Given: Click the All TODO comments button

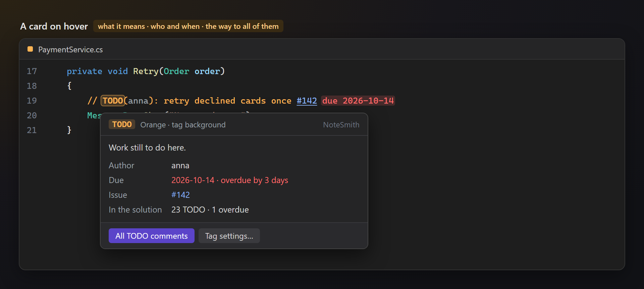Looking at the screenshot, I should click(x=152, y=236).
